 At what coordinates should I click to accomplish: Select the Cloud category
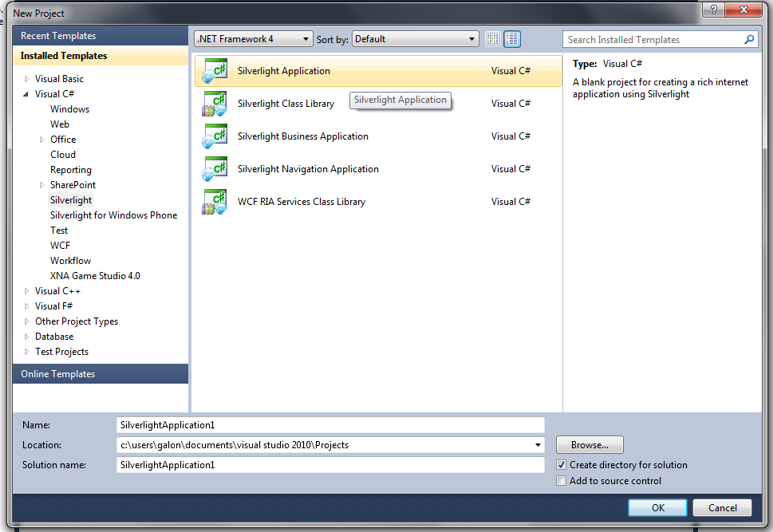point(62,154)
